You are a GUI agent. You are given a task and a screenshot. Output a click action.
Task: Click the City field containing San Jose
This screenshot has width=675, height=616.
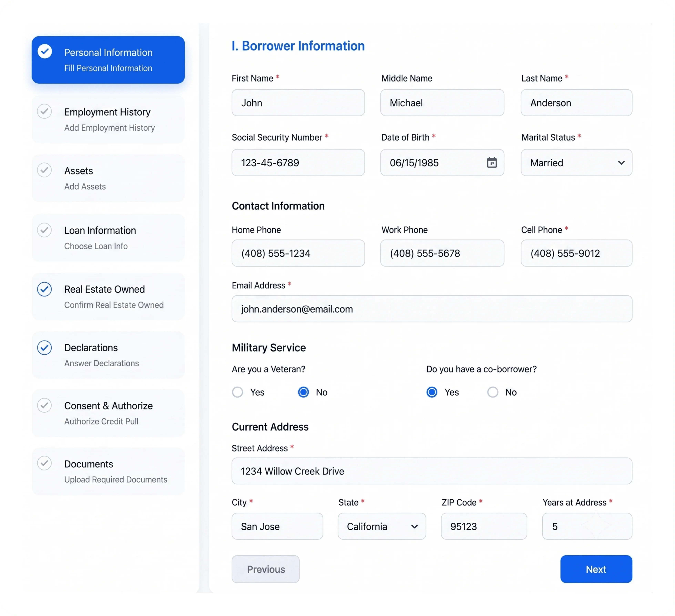[277, 526]
